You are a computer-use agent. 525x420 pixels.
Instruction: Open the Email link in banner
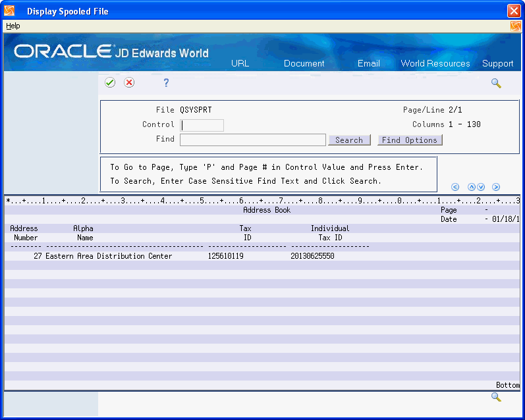[369, 63]
